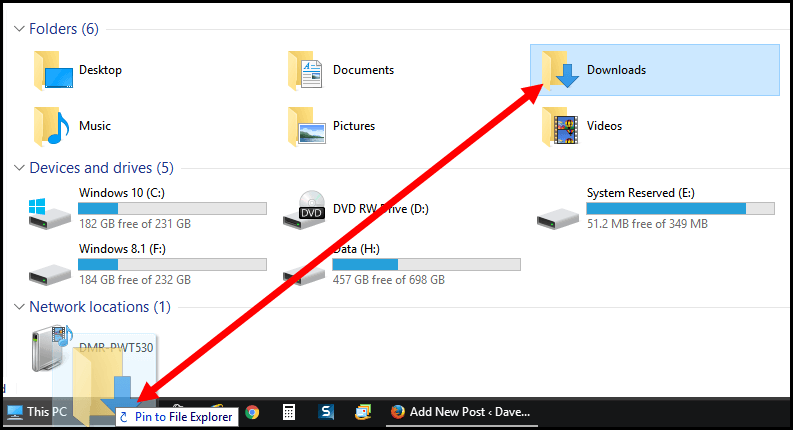
Task: Click the Downloads folder label
Action: tap(616, 70)
